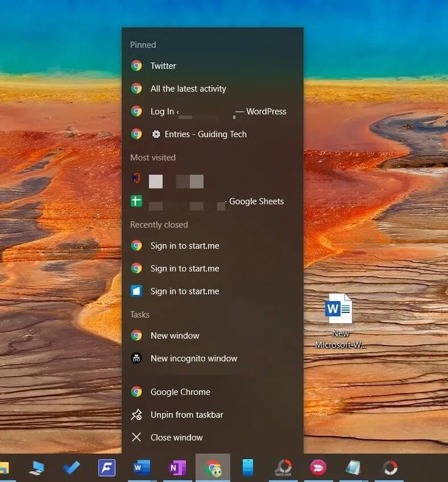
Task: Choose New window task
Action: 213,335
